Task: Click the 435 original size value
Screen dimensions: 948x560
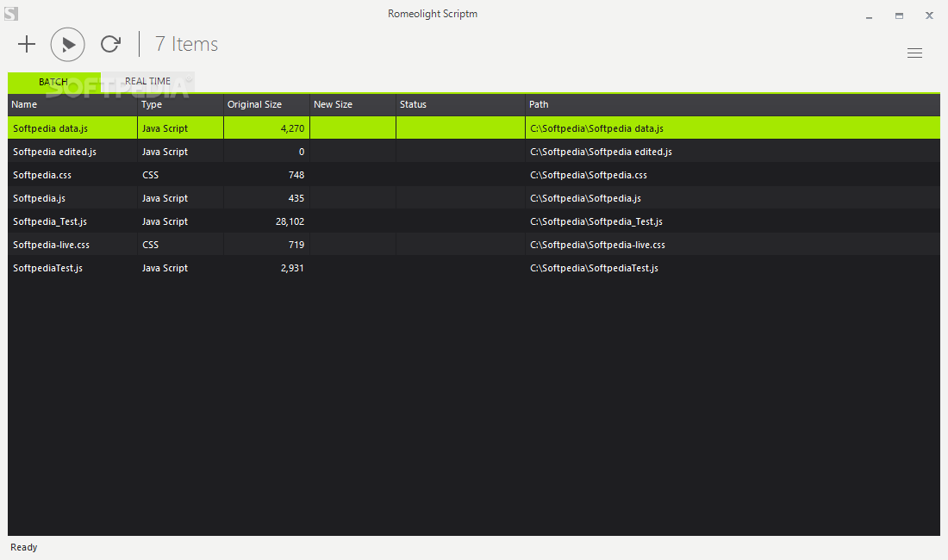Action: point(296,198)
